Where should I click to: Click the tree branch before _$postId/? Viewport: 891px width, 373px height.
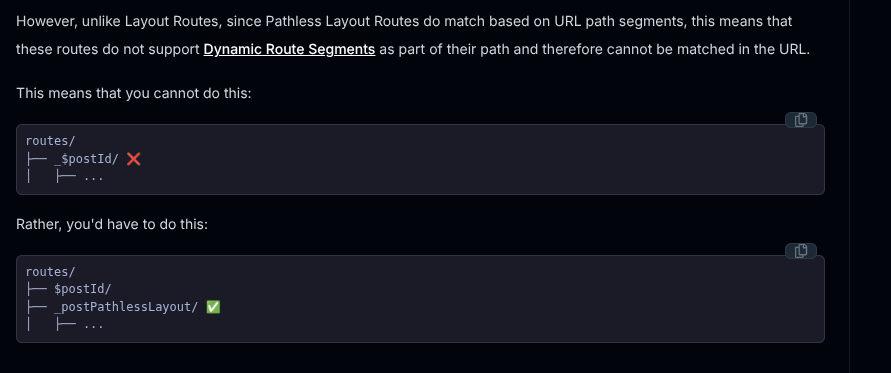(x=36, y=159)
